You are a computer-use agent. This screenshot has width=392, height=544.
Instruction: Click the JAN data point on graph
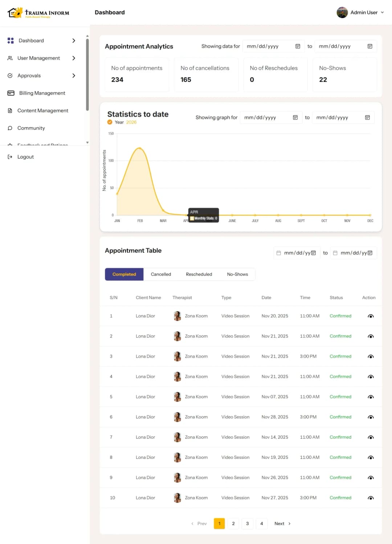pos(117,194)
